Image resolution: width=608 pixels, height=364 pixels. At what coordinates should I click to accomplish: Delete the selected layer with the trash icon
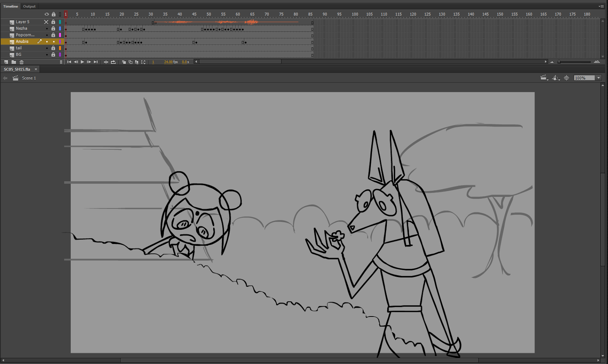22,62
